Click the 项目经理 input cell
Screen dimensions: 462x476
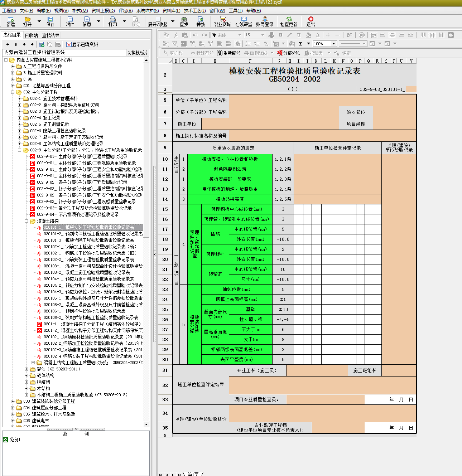point(395,124)
